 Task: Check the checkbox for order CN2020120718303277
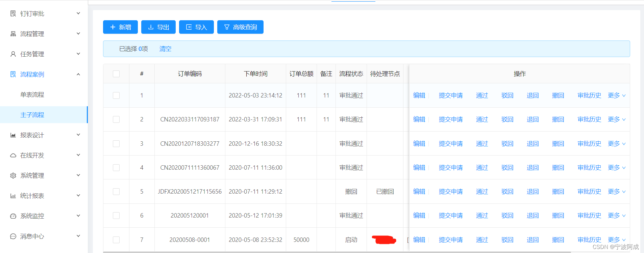(x=116, y=144)
